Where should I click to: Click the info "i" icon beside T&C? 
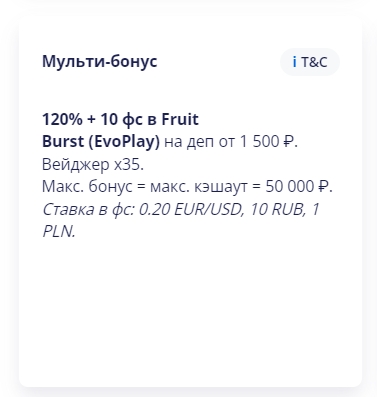(294, 62)
